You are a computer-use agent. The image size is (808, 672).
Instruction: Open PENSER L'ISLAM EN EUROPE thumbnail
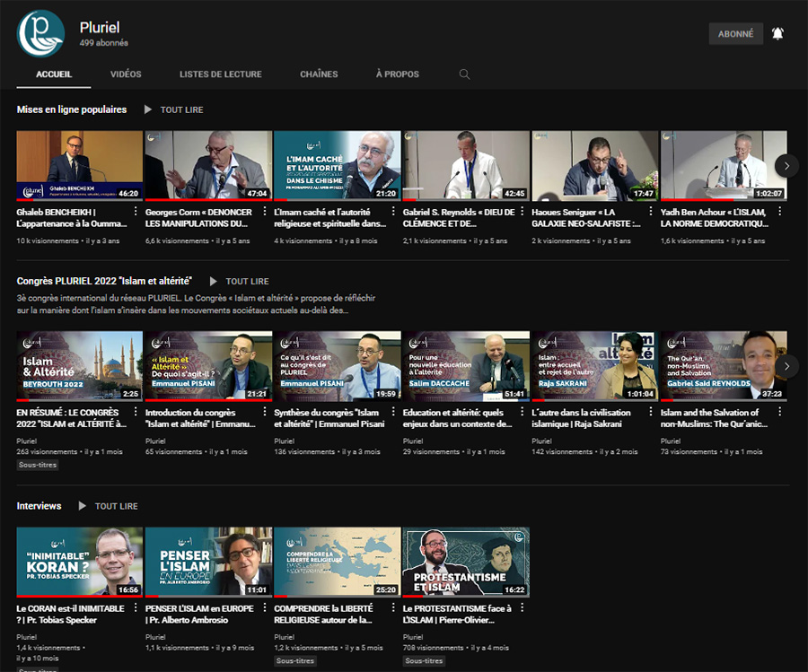click(x=208, y=562)
